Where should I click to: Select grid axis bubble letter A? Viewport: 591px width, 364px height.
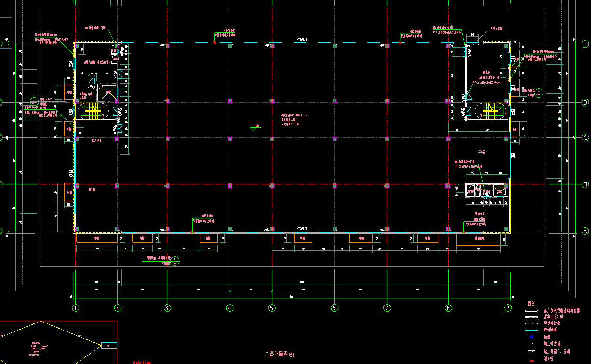[585, 231]
